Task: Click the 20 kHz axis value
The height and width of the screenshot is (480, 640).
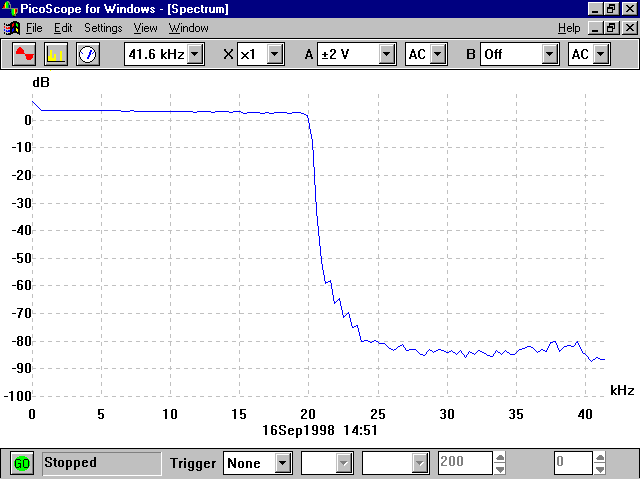Action: point(308,414)
